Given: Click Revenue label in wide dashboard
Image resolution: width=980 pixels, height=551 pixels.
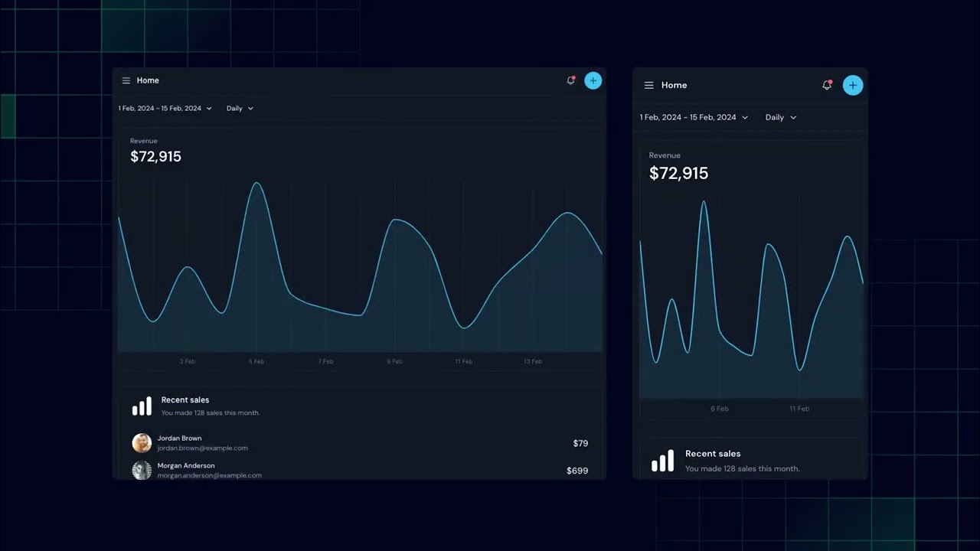Looking at the screenshot, I should coord(143,141).
